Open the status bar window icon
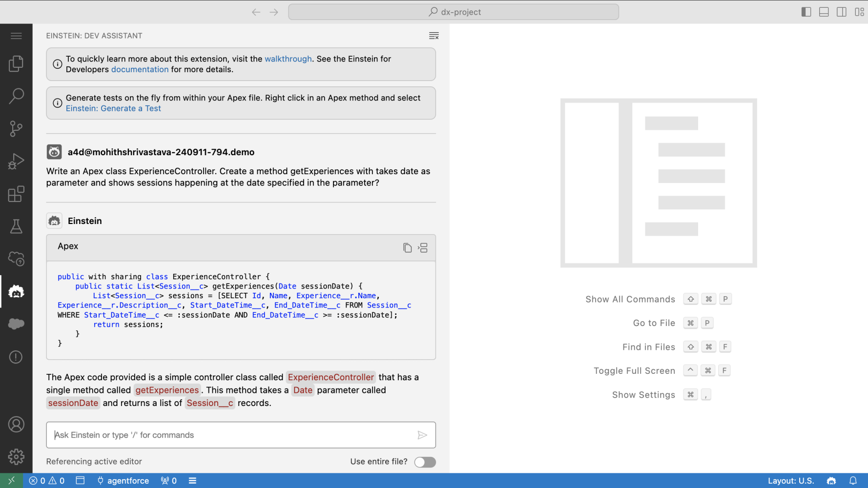868x488 pixels. point(81,481)
